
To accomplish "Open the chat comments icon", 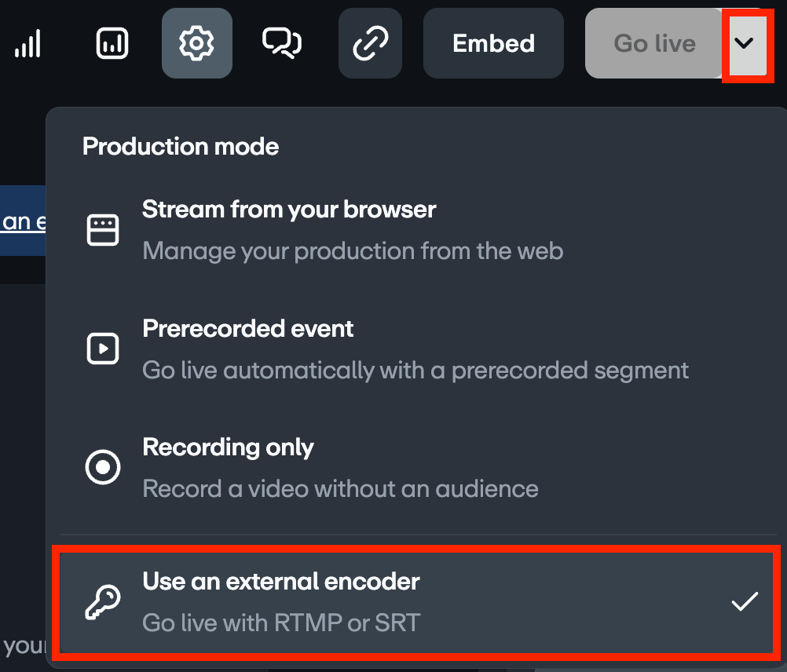I will pyautogui.click(x=282, y=43).
